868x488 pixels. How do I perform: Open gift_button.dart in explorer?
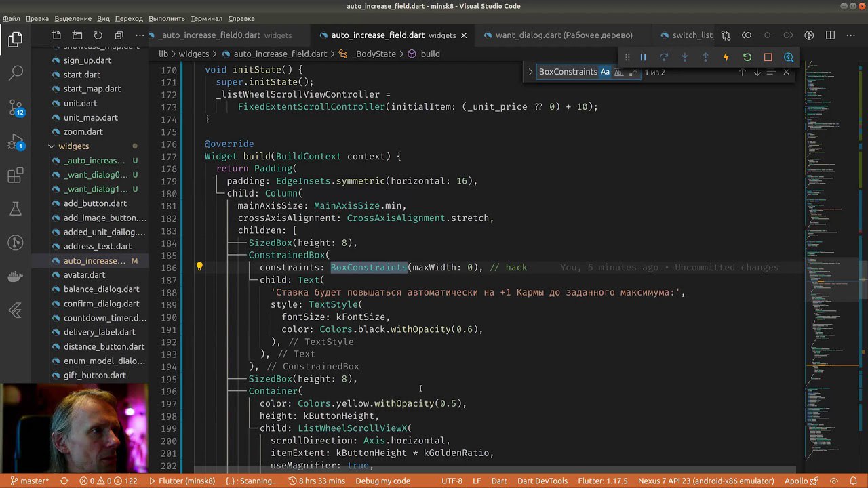coord(94,375)
